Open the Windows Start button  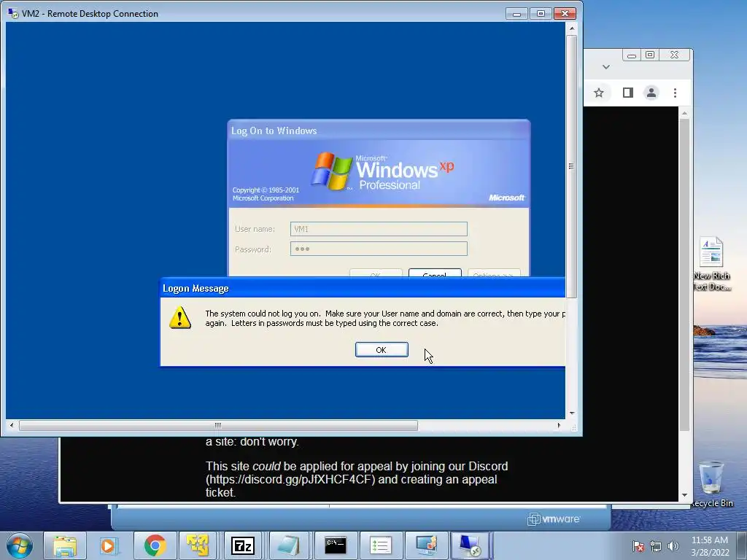coord(20,545)
